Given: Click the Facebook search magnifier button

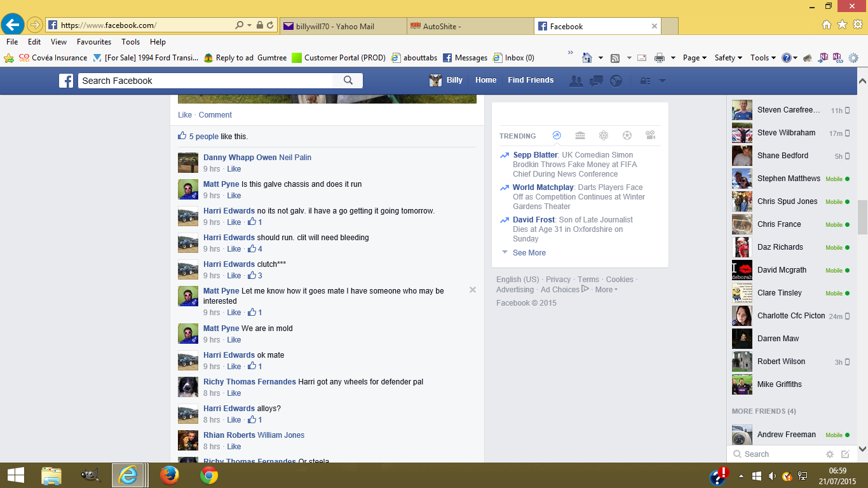Looking at the screenshot, I should (348, 81).
